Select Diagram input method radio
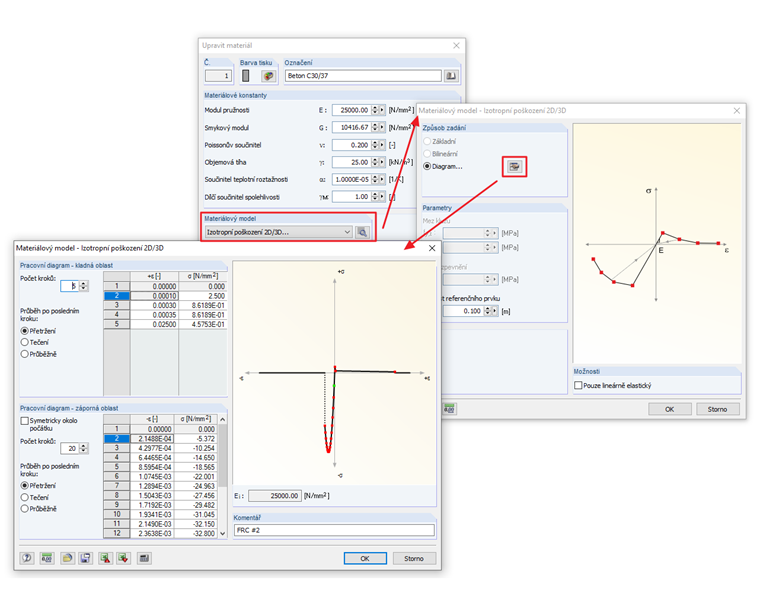760x610 pixels. [x=427, y=166]
